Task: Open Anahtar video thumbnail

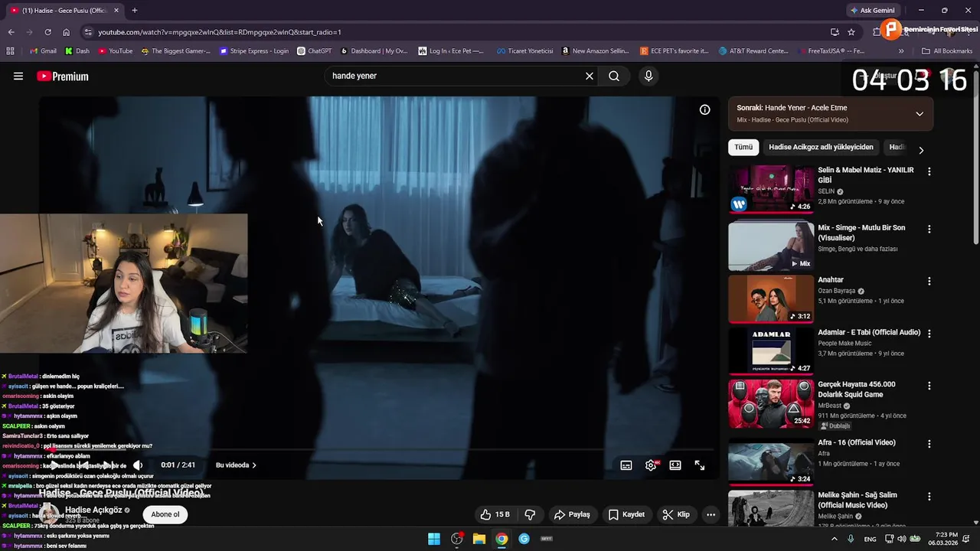Action: point(771,298)
